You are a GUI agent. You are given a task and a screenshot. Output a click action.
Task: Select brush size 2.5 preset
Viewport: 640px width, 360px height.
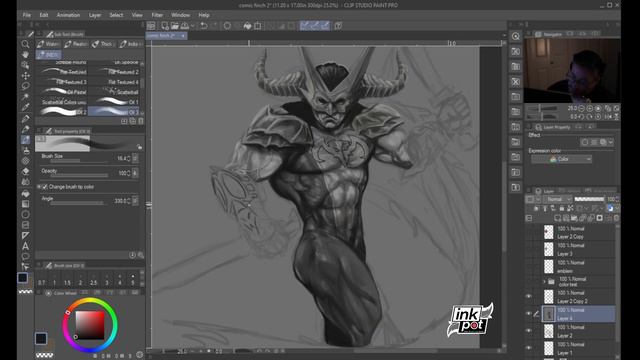point(93,280)
